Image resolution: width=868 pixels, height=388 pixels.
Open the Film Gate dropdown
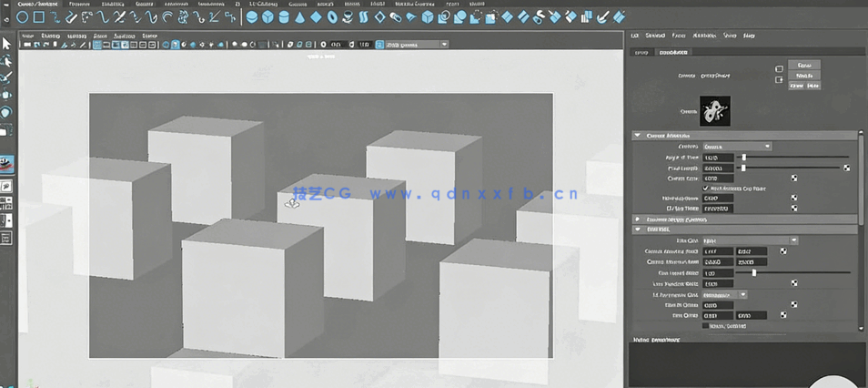click(x=751, y=240)
